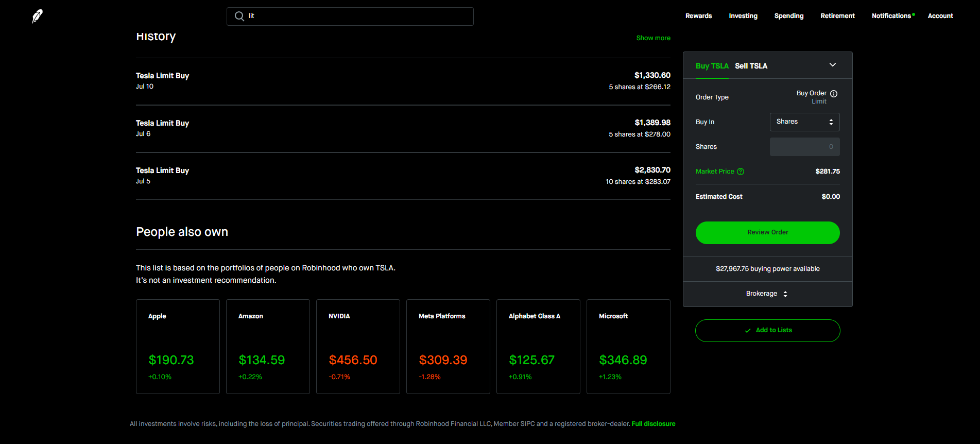980x444 pixels.
Task: Click 10 shares at $283.07 text
Action: (x=638, y=182)
